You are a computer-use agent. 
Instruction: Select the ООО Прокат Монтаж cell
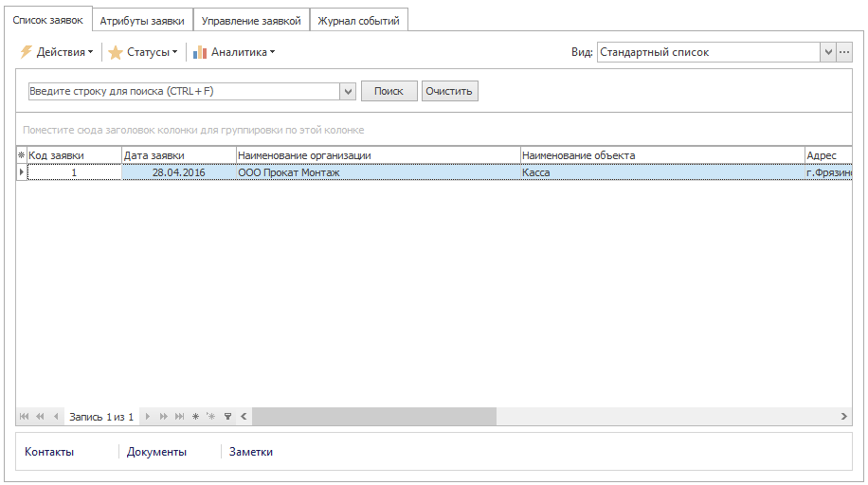coord(378,172)
